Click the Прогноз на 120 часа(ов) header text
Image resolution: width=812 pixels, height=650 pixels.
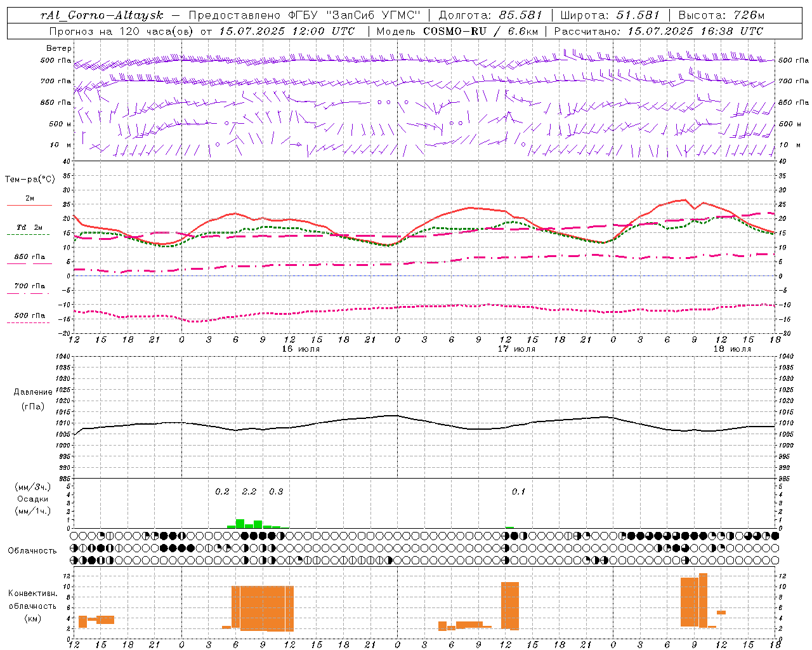pos(121,30)
